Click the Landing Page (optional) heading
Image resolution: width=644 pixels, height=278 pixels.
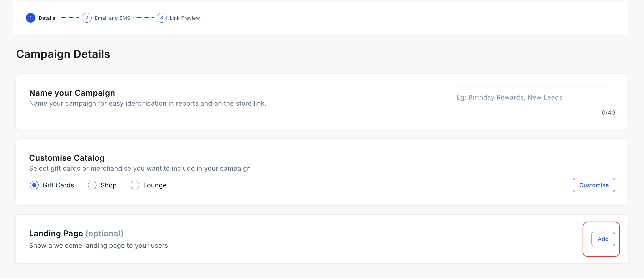tap(76, 233)
